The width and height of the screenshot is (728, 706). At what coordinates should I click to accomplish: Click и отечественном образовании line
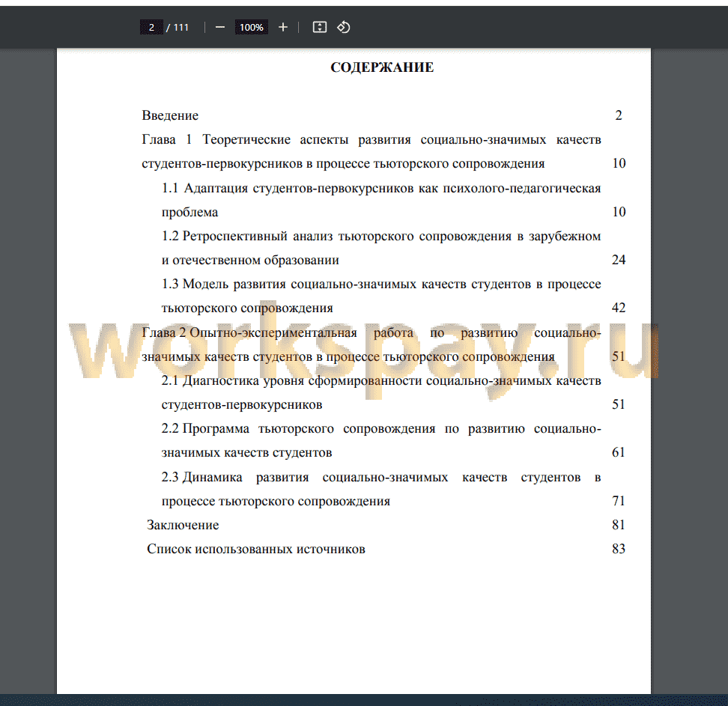[250, 260]
